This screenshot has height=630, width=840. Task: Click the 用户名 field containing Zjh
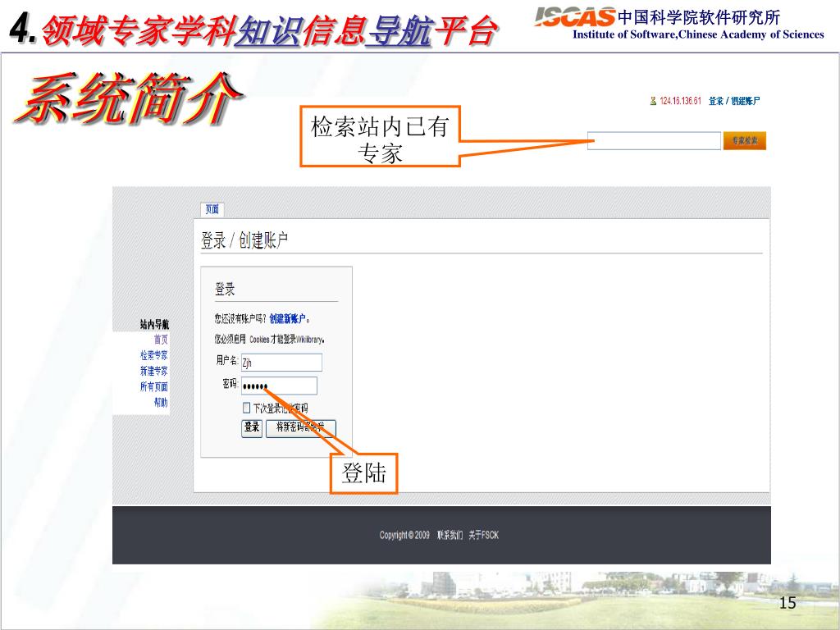pyautogui.click(x=281, y=363)
